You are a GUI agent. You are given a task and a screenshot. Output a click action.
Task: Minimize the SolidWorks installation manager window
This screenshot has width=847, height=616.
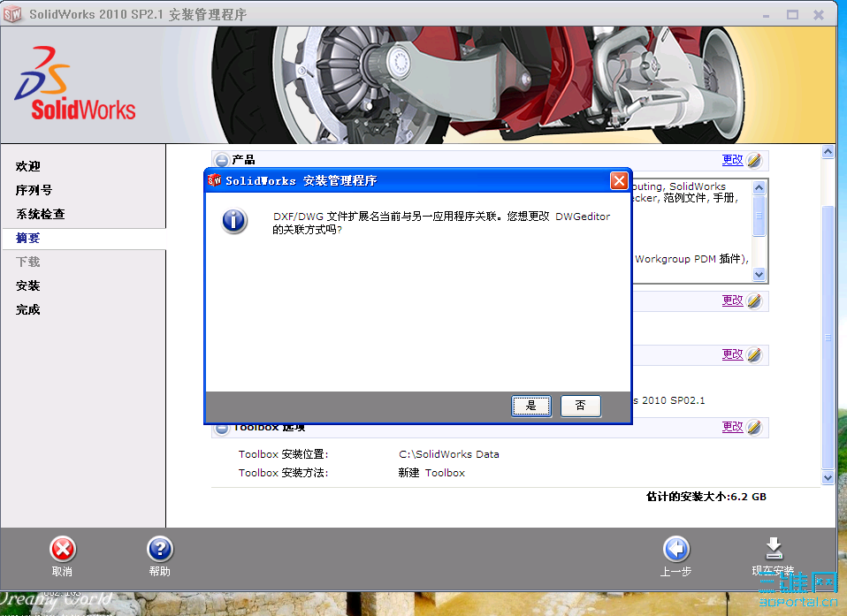(x=766, y=14)
